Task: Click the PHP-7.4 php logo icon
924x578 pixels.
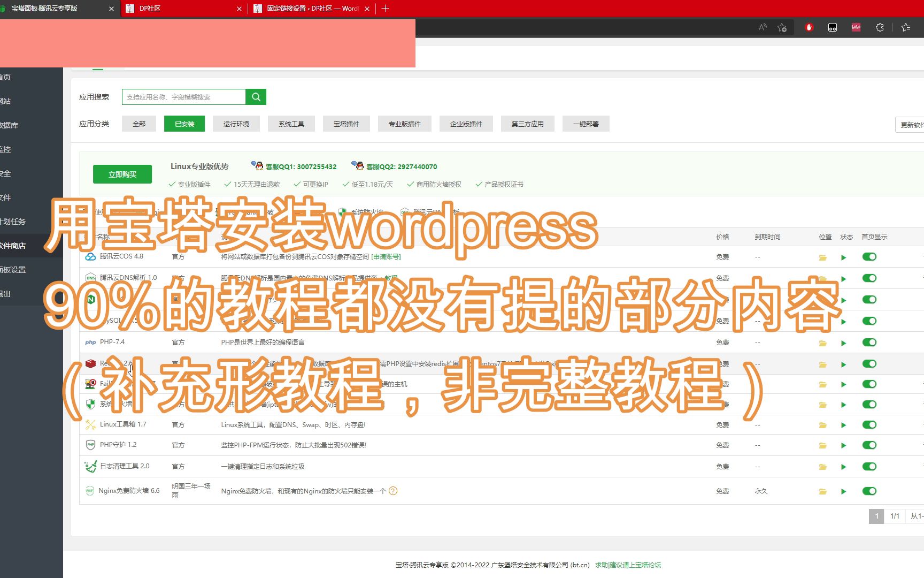Action: click(x=90, y=343)
